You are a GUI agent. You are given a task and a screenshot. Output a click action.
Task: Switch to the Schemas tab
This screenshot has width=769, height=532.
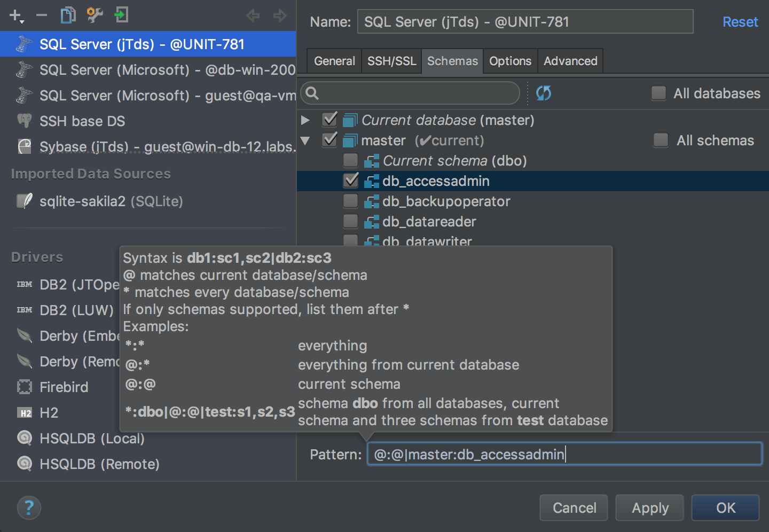point(452,61)
